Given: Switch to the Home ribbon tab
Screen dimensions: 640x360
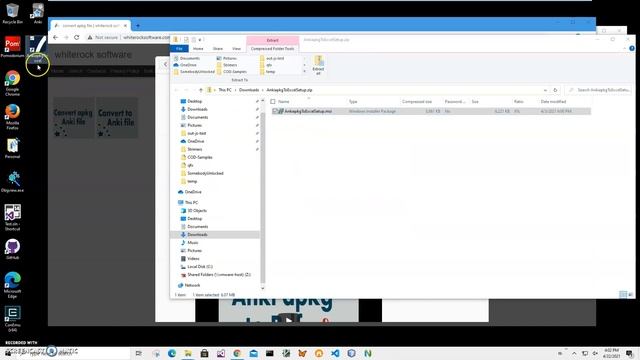Looking at the screenshot, I should (198, 49).
